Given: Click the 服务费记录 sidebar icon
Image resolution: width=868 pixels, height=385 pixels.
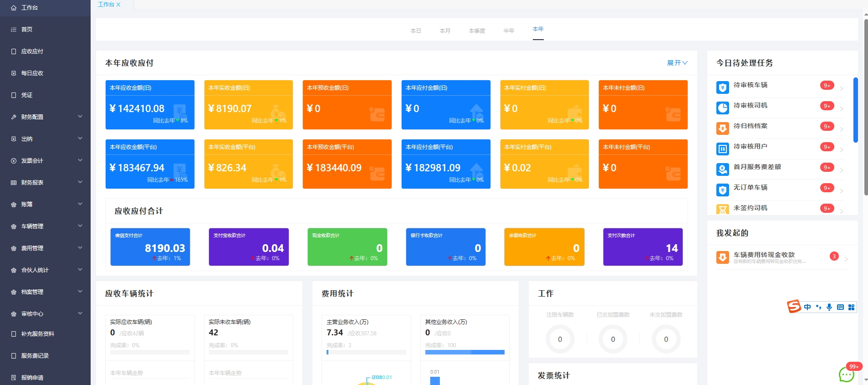Looking at the screenshot, I should pos(14,356).
